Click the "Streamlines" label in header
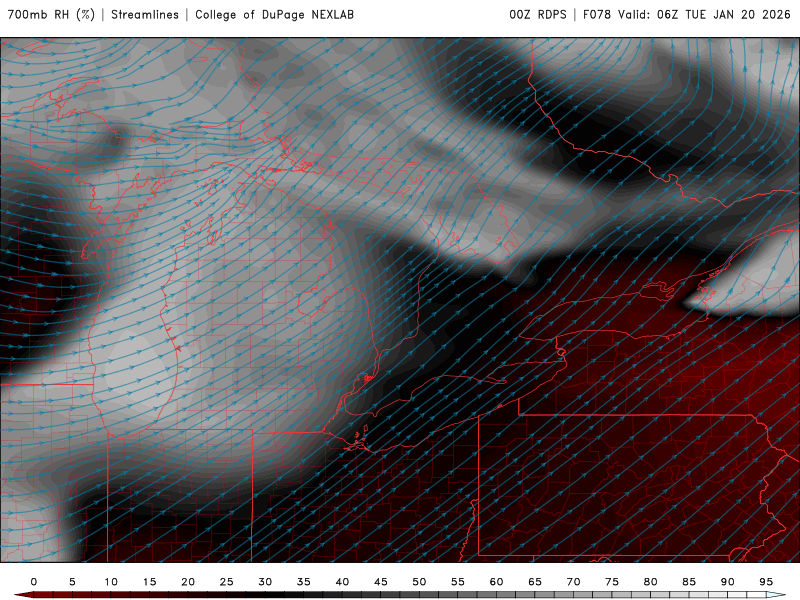Image resolution: width=800 pixels, height=600 pixels. tap(145, 15)
